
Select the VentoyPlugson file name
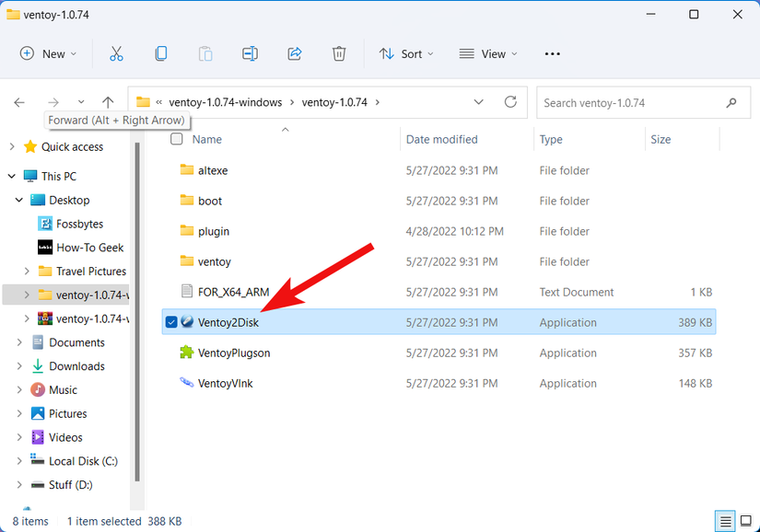pyautogui.click(x=234, y=353)
